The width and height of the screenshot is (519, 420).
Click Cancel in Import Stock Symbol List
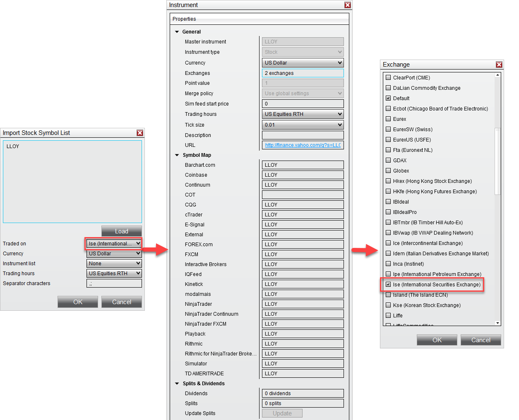(122, 302)
